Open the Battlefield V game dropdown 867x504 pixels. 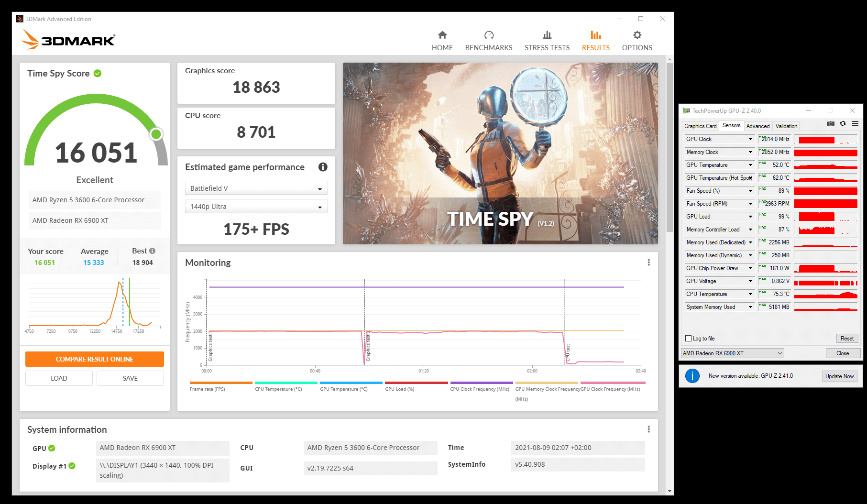(x=256, y=188)
